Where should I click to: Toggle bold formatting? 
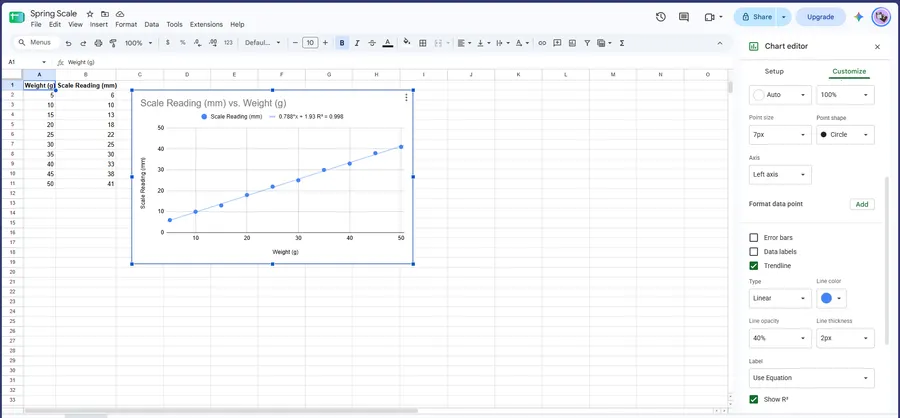342,43
